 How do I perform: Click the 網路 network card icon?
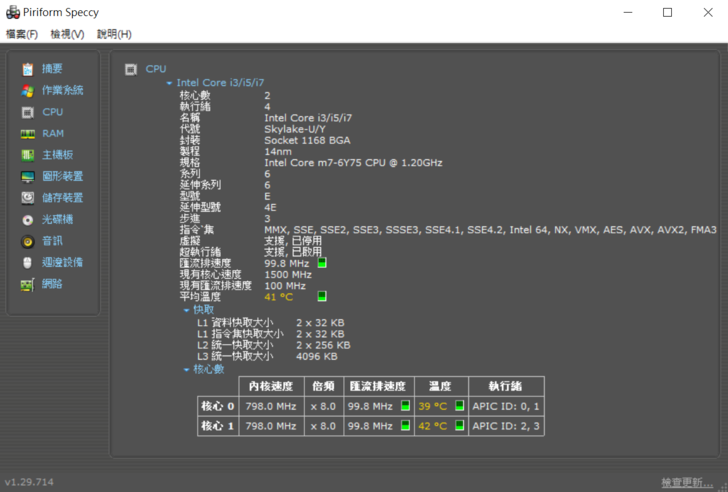pyautogui.click(x=28, y=284)
